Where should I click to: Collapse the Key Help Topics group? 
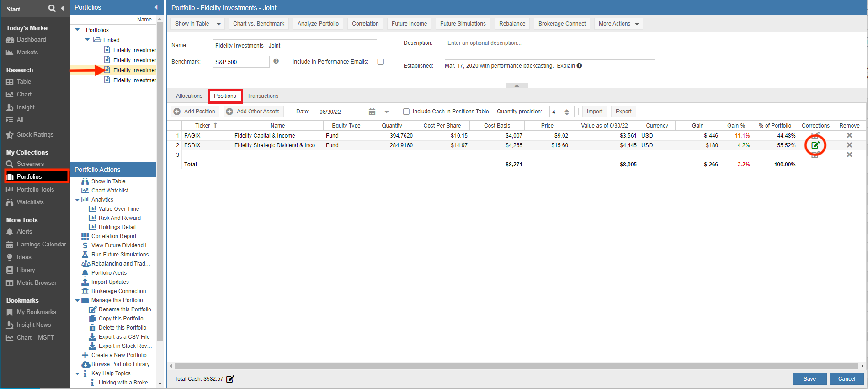click(x=77, y=373)
